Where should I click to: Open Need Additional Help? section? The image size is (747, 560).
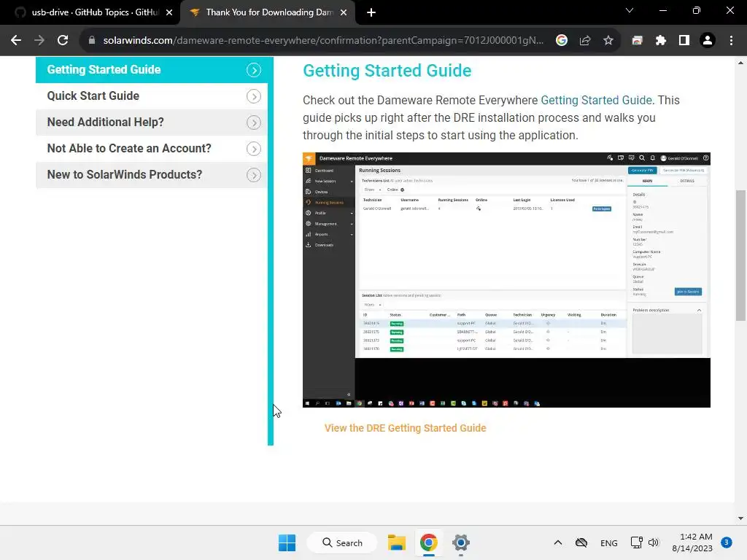pos(152,122)
